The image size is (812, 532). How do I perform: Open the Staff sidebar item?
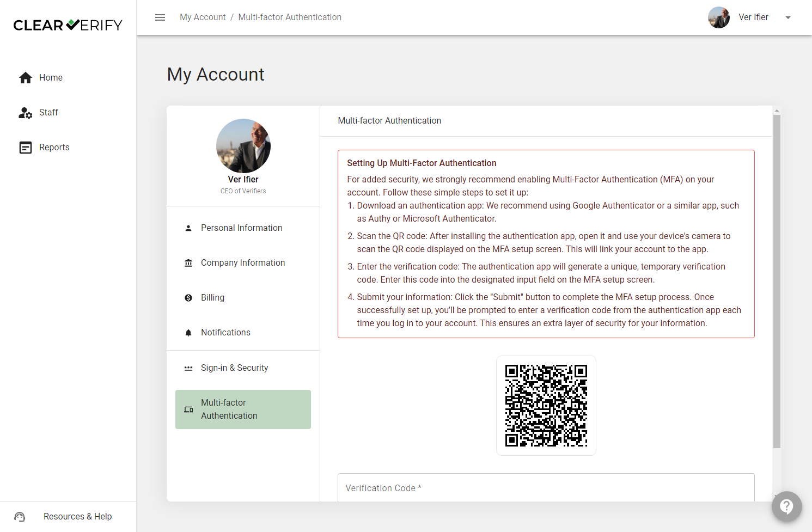click(68, 113)
